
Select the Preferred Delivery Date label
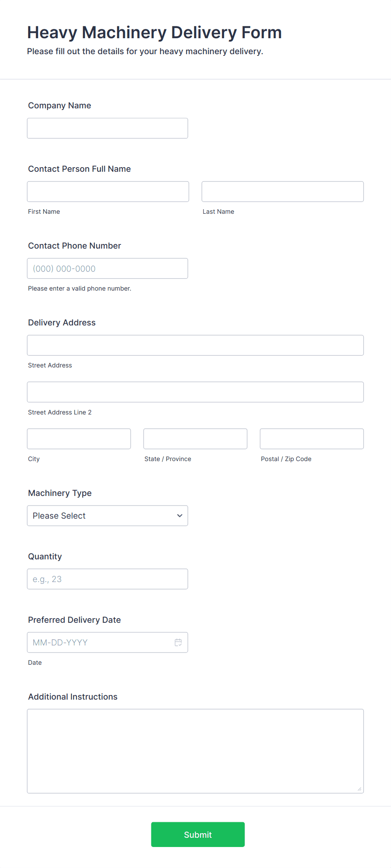pyautogui.click(x=74, y=620)
